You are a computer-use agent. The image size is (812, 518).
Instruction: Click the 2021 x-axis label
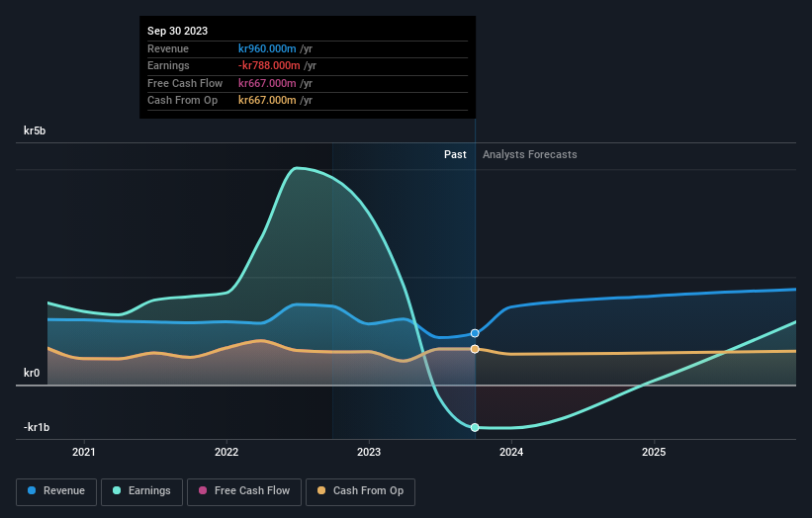(x=84, y=452)
